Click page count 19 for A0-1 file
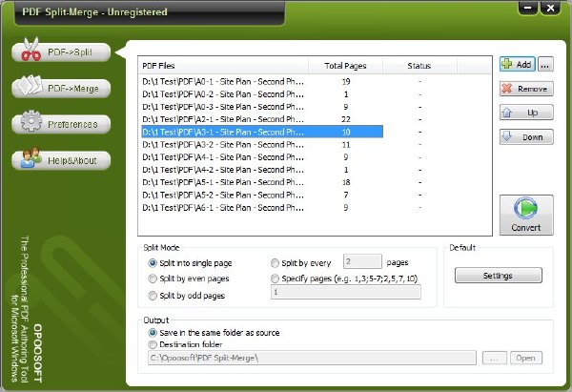 click(346, 82)
